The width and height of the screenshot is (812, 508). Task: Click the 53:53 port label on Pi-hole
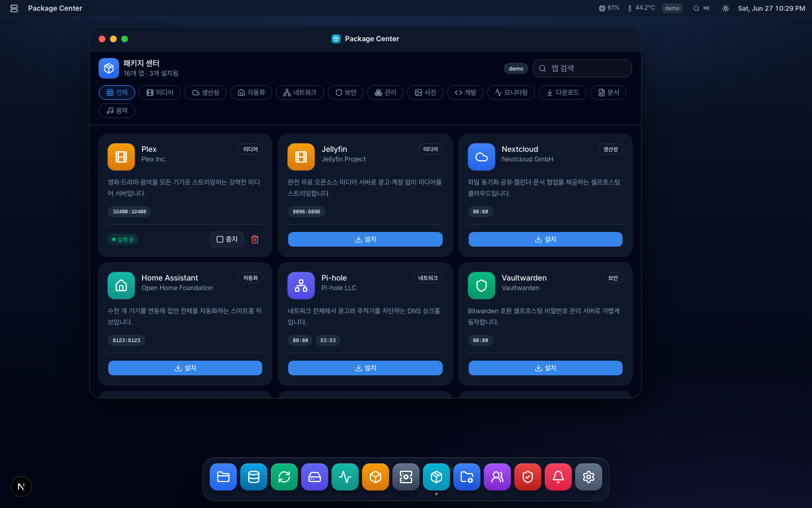(x=328, y=340)
